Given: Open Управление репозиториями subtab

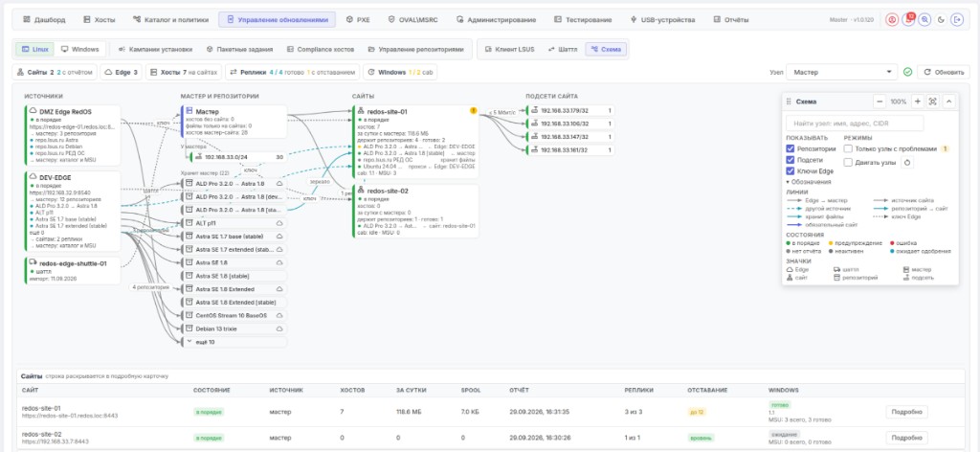Looking at the screenshot, I should (416, 49).
